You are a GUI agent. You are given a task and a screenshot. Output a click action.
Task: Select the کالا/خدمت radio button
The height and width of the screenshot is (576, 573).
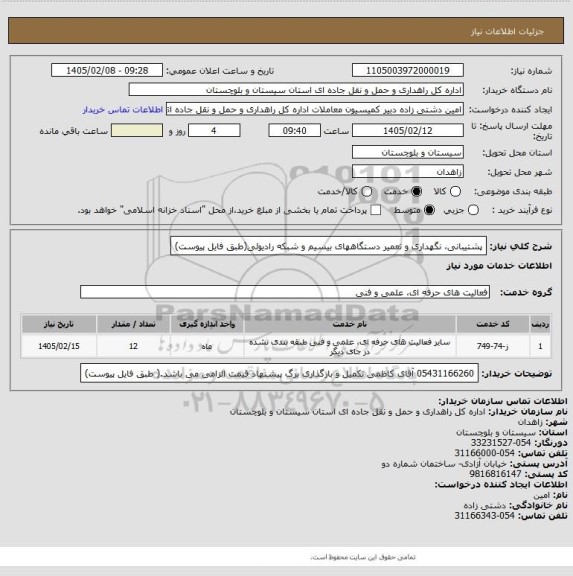pyautogui.click(x=366, y=191)
